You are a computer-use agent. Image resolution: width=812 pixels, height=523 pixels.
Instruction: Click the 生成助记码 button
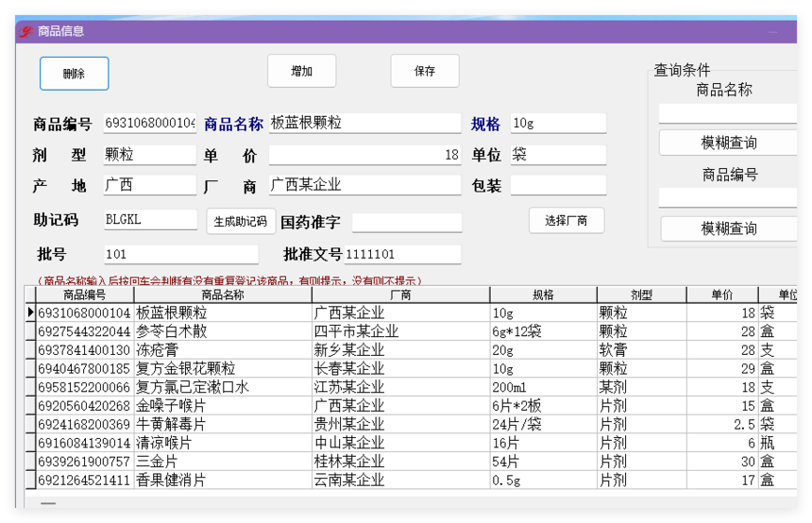point(241,222)
